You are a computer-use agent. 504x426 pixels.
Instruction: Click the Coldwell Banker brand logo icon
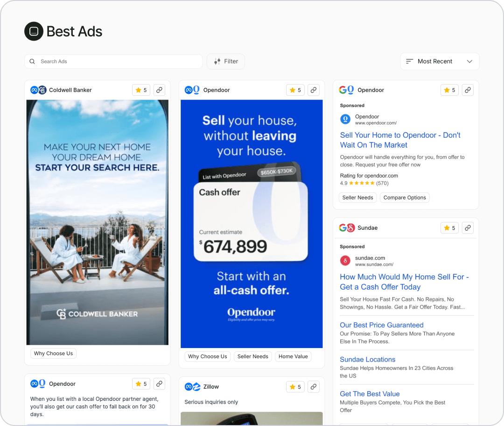42,90
